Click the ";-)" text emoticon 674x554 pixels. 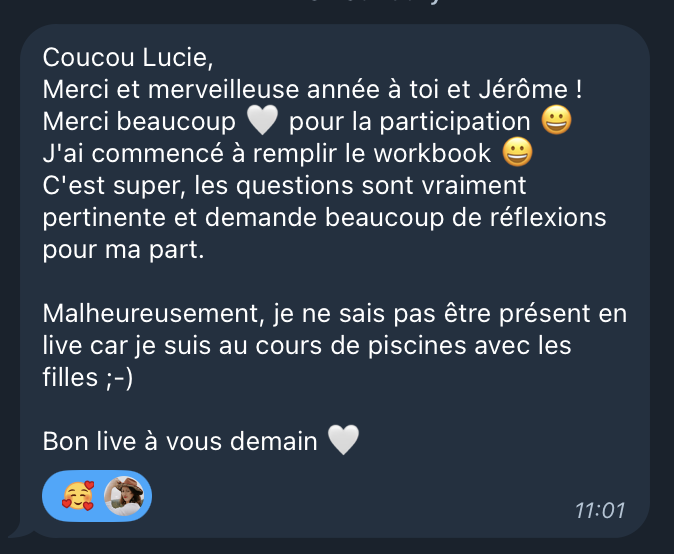click(x=119, y=378)
